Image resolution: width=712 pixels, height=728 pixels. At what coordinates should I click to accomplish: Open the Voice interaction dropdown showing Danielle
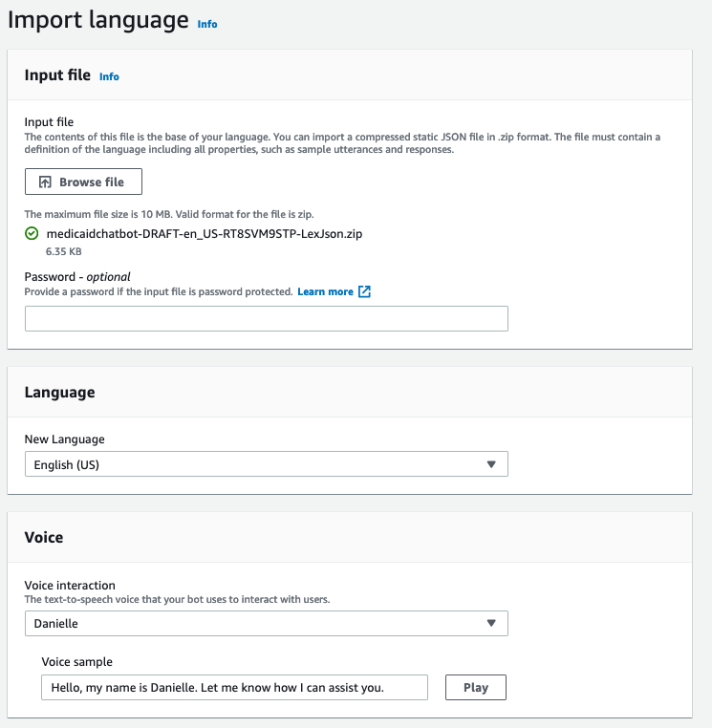pos(267,623)
